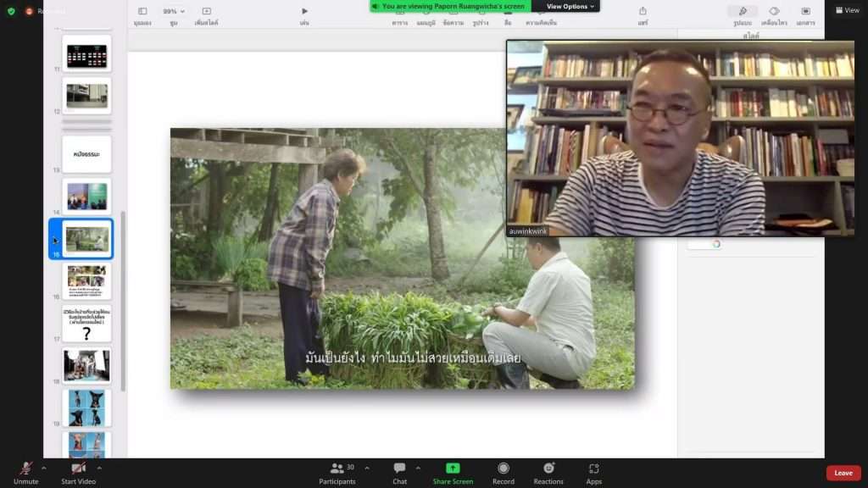This screenshot has height=488, width=868.
Task: Select slide 18 interior photo thumbnail
Action: pos(86,366)
